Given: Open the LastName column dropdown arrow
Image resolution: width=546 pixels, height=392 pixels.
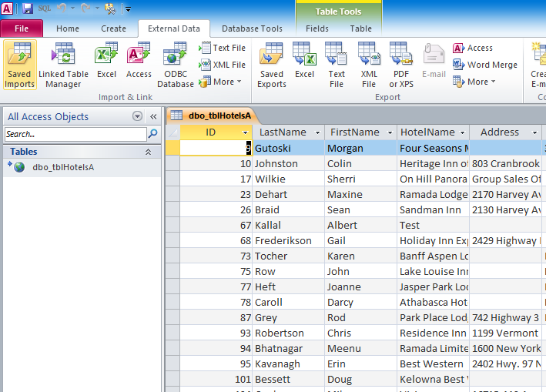Looking at the screenshot, I should coord(317,132).
